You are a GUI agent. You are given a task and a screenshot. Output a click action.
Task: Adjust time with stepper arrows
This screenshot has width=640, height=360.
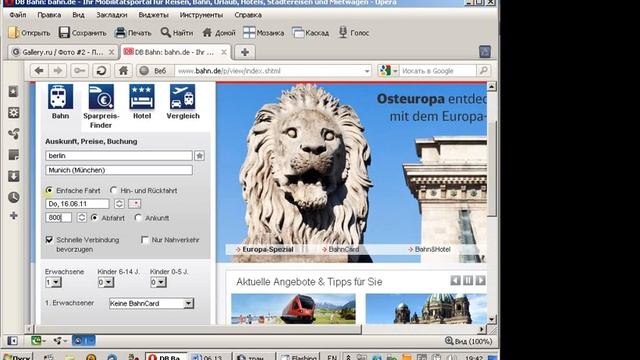(x=82, y=218)
